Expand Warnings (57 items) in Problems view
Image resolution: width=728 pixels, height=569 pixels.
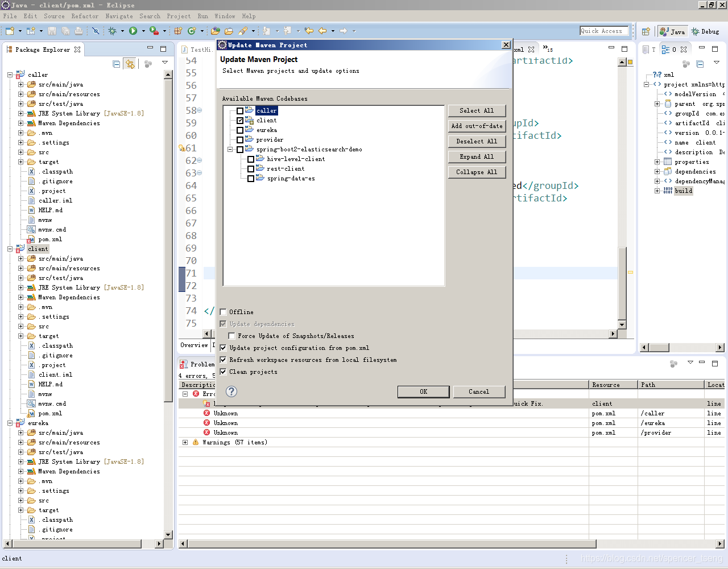[184, 442]
